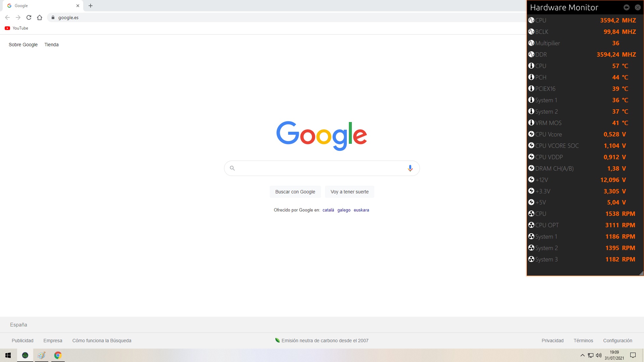Reload the Google page
The height and width of the screenshot is (362, 644).
pos(29,17)
